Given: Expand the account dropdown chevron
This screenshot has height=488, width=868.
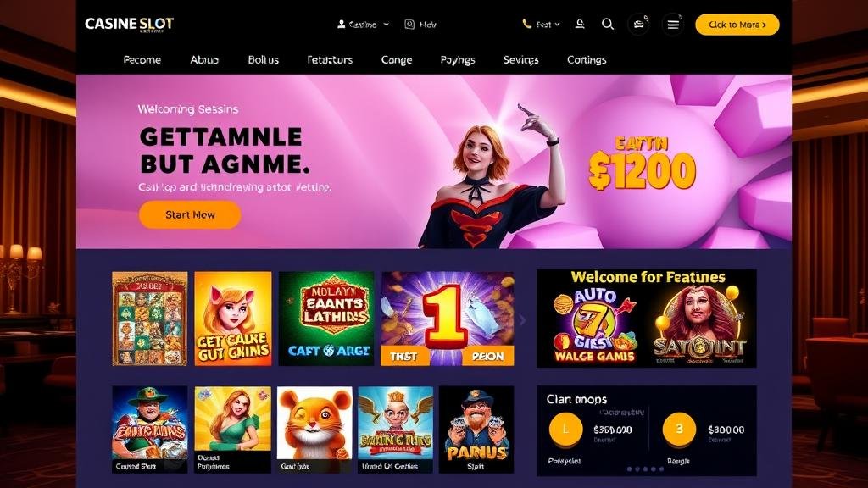Looking at the screenshot, I should [387, 25].
